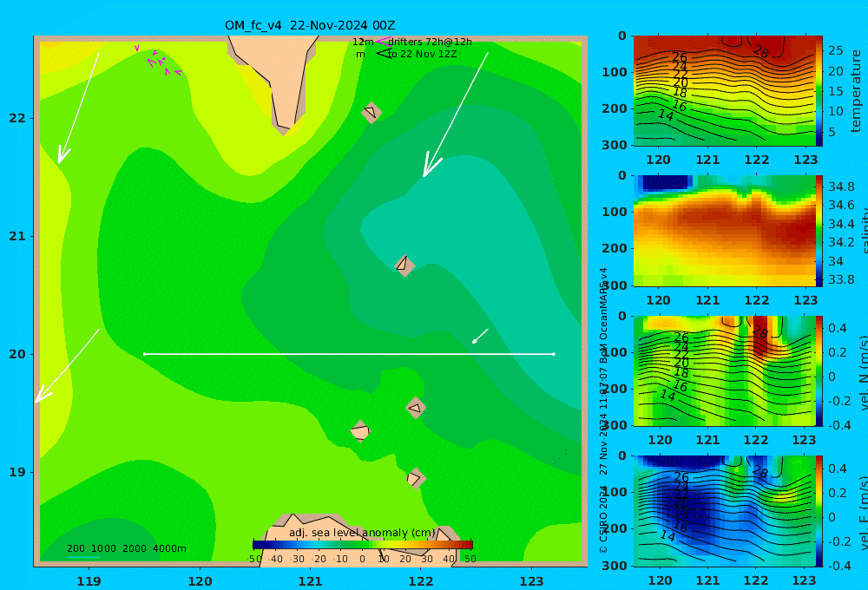The image size is (868, 590).
Task: Click the west endpoint of white section line
Action: (144, 354)
